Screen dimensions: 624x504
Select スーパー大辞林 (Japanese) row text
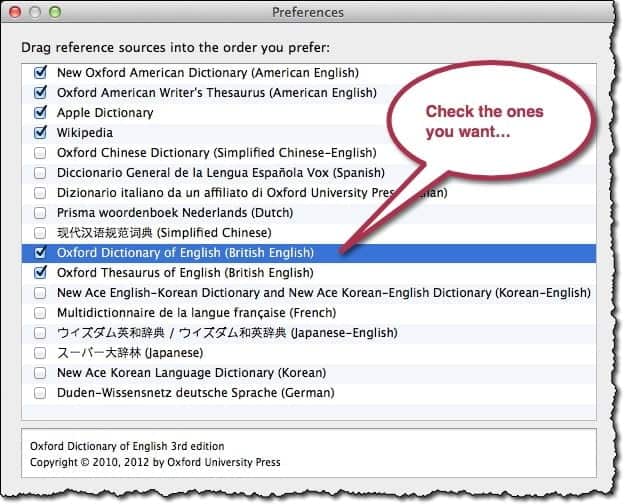coord(130,353)
